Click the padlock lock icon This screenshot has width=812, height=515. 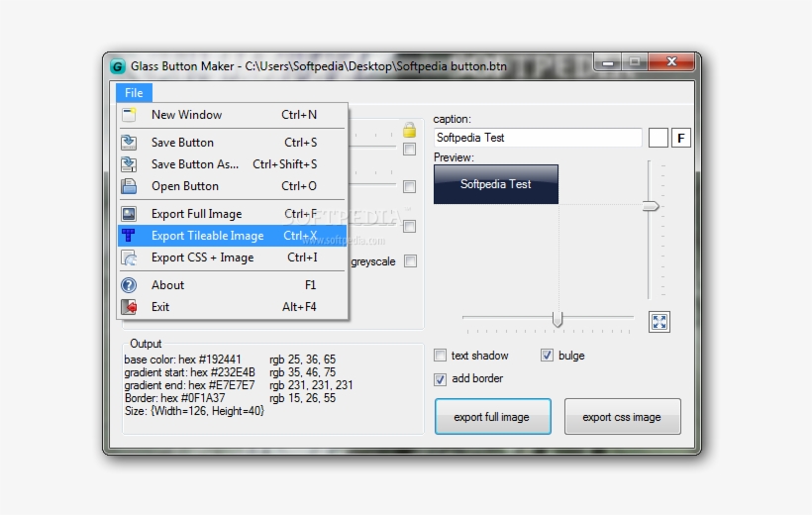[409, 130]
